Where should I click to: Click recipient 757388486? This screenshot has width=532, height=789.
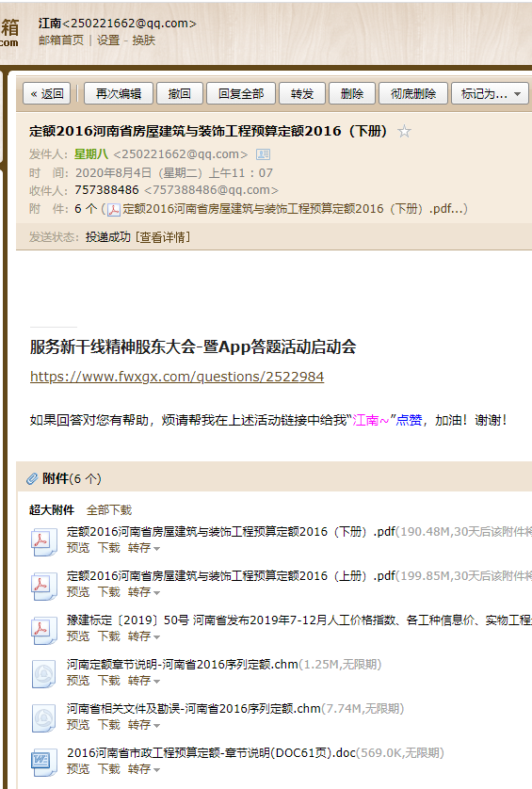coord(106,189)
